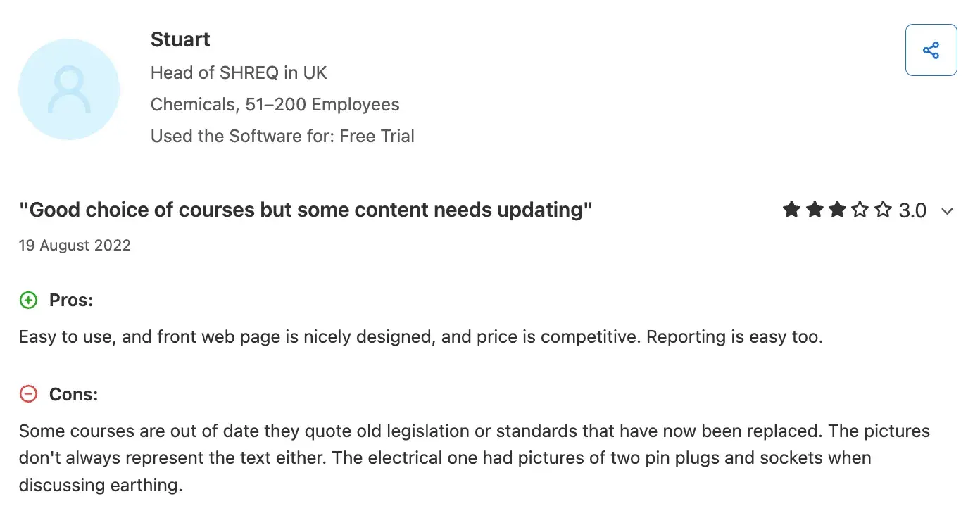
Task: Click the red minus Cons icon
Action: [28, 394]
